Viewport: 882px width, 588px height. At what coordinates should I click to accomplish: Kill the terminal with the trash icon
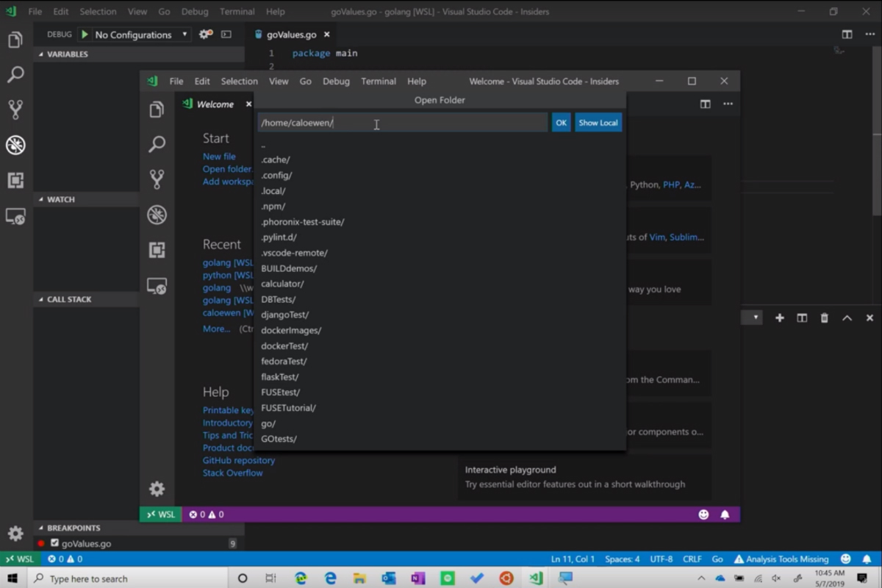(825, 318)
